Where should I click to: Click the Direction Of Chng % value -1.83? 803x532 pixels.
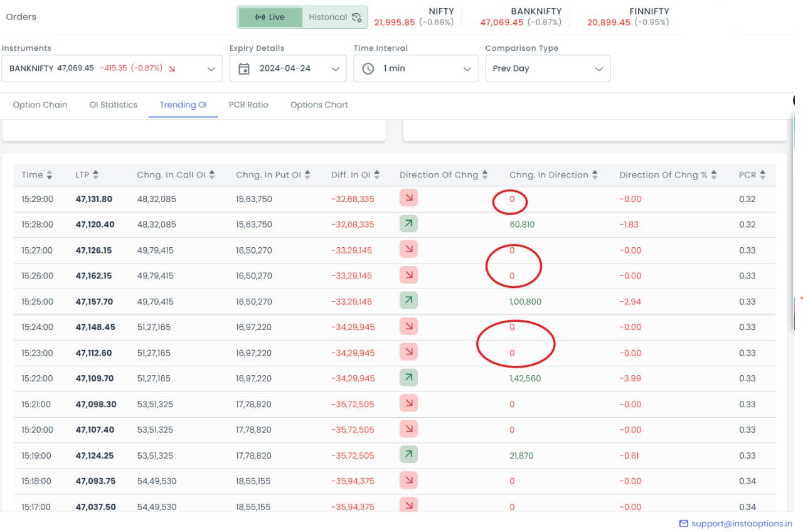coord(629,225)
